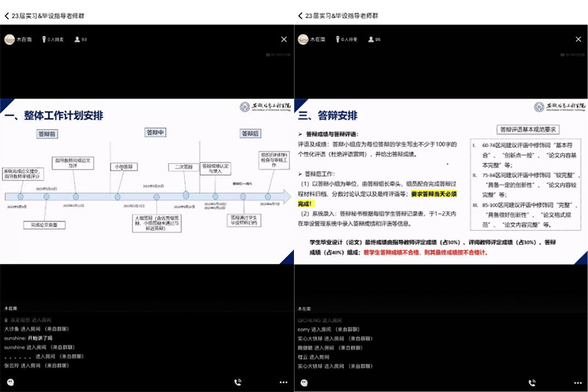Image resolution: width=588 pixels, height=392 pixels.
Task: Tap chat line '张云玲 进入房间'
Action: click(x=37, y=366)
